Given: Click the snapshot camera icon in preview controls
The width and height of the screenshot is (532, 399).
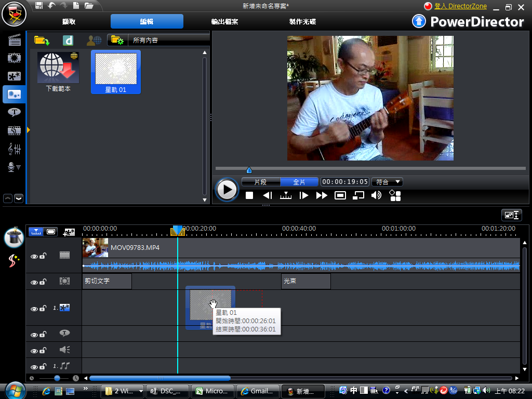Looking at the screenshot, I should pos(340,195).
